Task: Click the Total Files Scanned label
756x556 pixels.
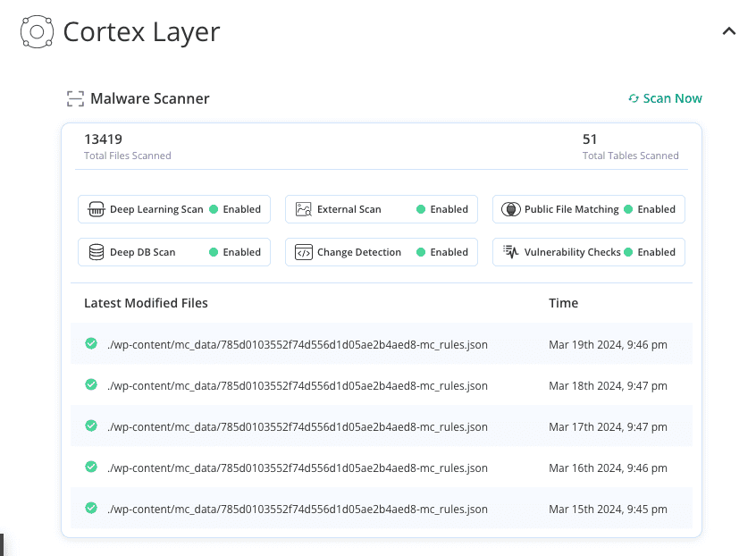Action: coord(127,156)
